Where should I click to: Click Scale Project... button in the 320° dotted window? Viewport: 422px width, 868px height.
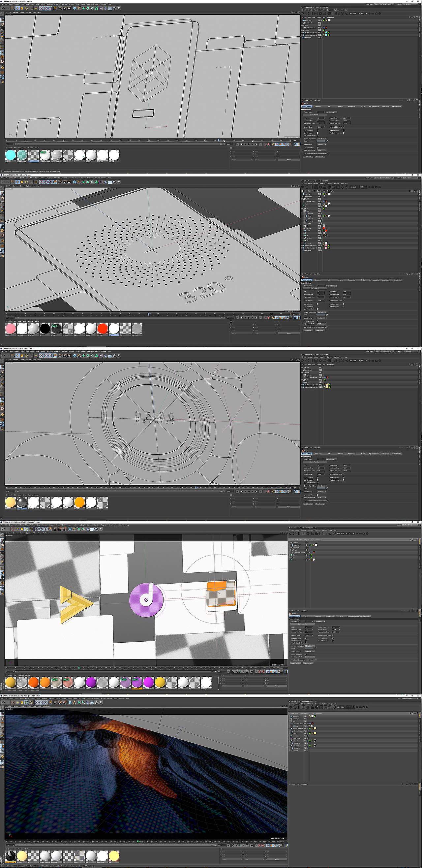(315, 288)
